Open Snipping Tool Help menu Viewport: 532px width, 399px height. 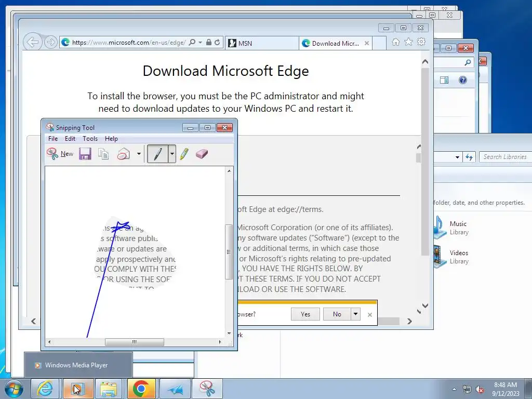pyautogui.click(x=111, y=138)
